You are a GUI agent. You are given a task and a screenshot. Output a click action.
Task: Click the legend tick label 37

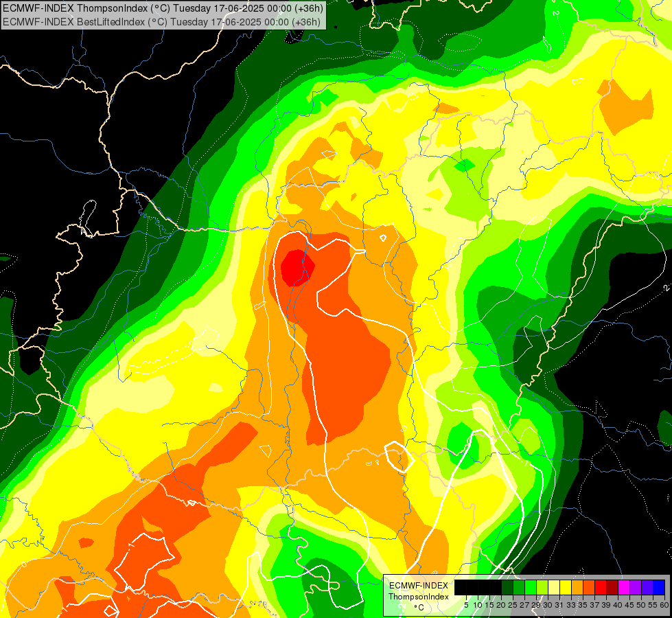pyautogui.click(x=595, y=605)
